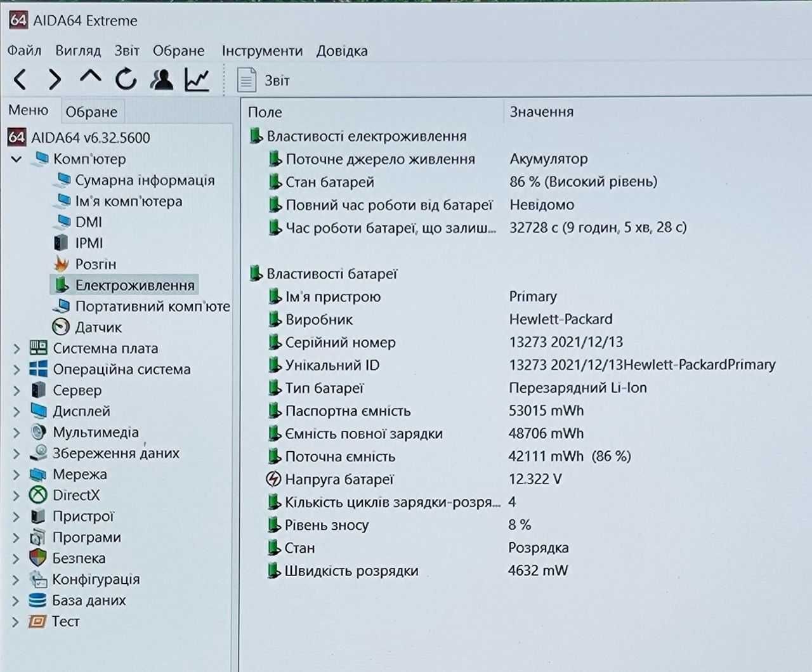Click the Збереження даних disk icon
Screen dimensions: 812x672
click(x=39, y=452)
